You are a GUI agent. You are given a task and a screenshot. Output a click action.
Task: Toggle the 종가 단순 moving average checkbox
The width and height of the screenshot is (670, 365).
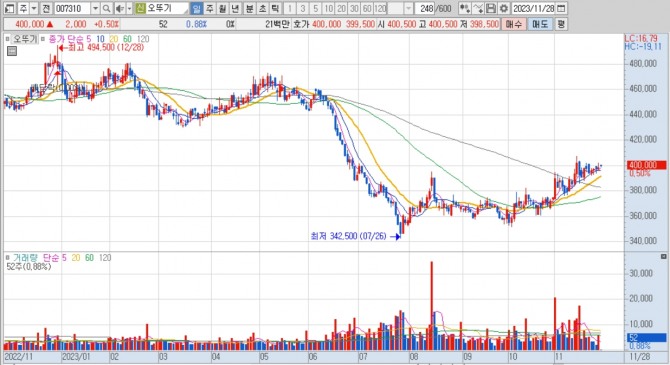point(43,39)
